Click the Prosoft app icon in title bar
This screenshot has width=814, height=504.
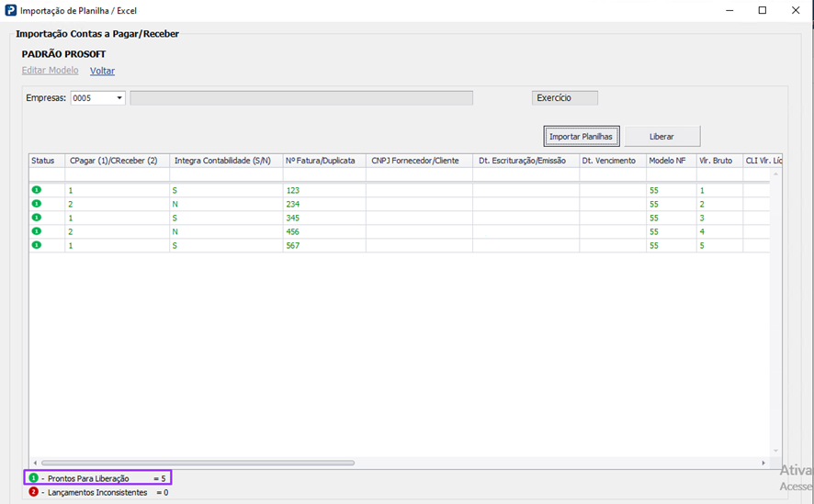pyautogui.click(x=10, y=10)
